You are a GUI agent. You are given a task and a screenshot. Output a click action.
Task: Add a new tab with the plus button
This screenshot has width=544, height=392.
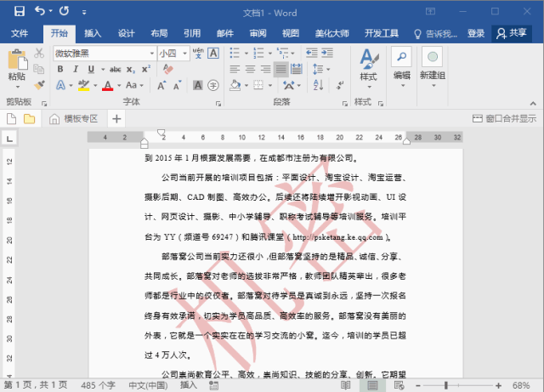pyautogui.click(x=116, y=119)
